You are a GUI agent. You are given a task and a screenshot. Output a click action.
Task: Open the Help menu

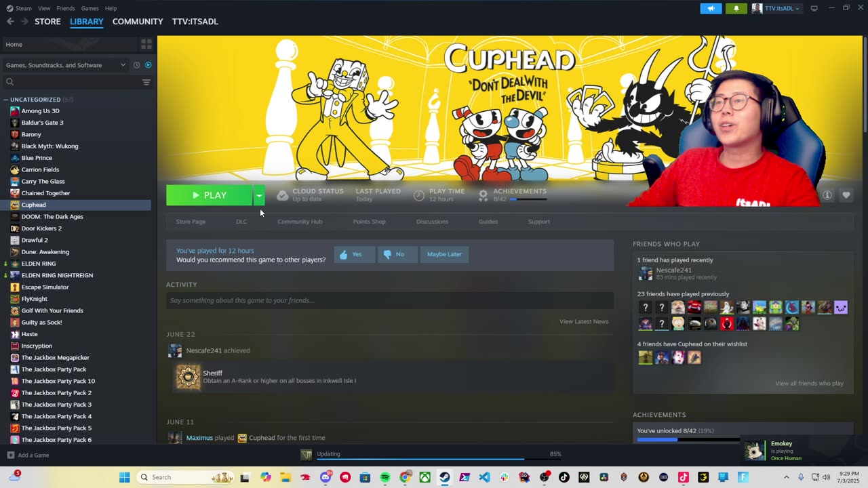[x=111, y=8]
